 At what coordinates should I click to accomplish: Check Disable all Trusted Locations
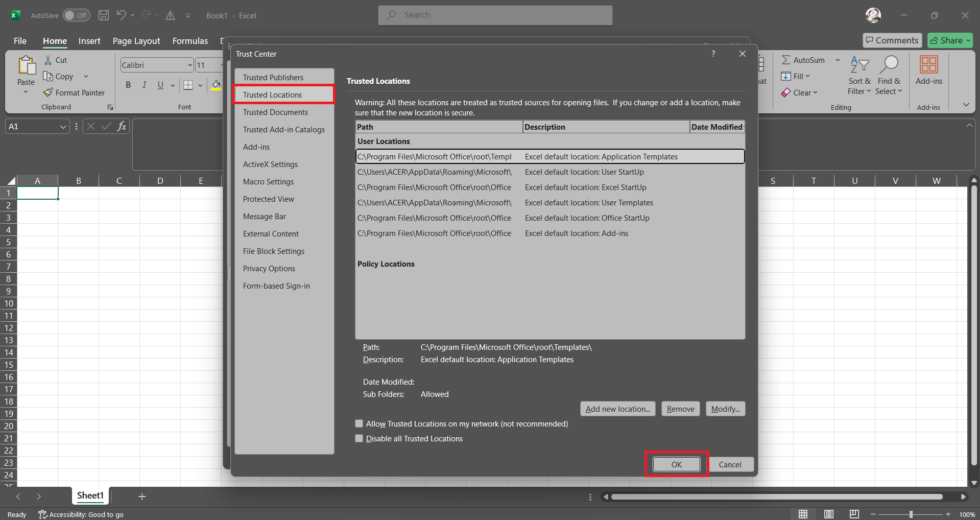pyautogui.click(x=359, y=438)
